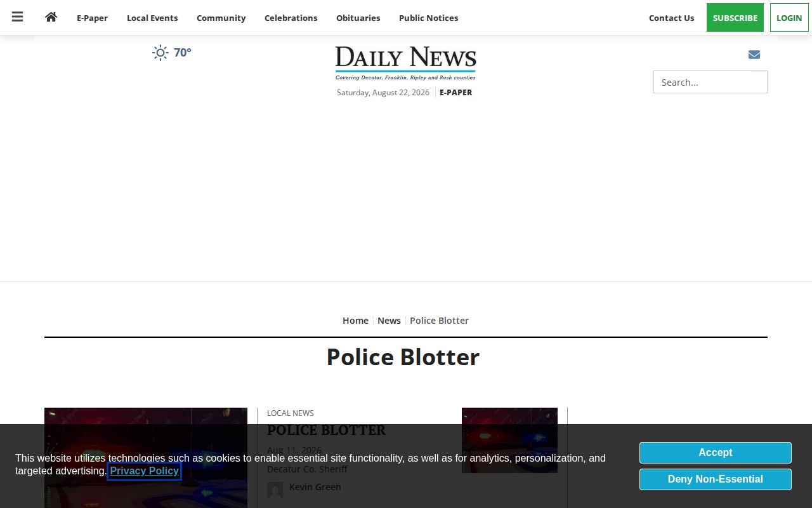Go to News in the breadcrumb

tap(389, 321)
